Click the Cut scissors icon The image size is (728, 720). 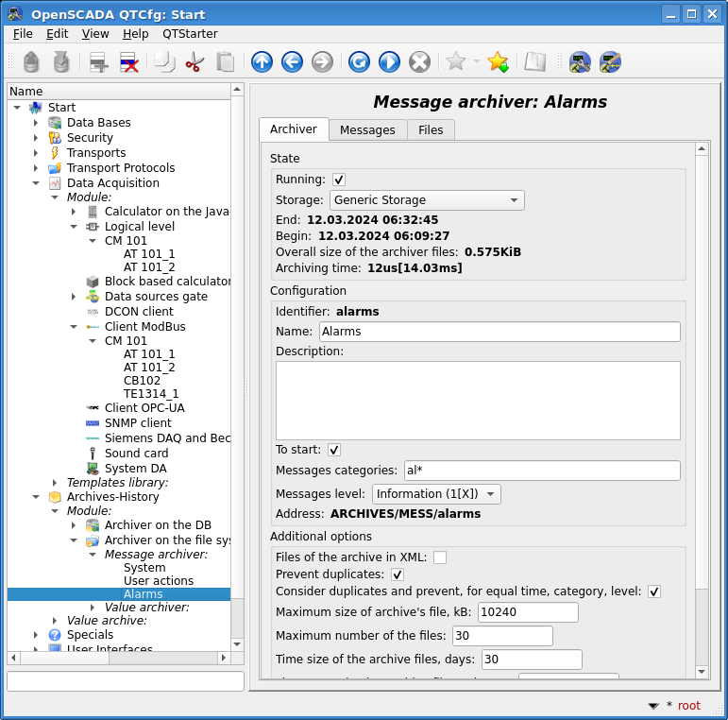(195, 62)
